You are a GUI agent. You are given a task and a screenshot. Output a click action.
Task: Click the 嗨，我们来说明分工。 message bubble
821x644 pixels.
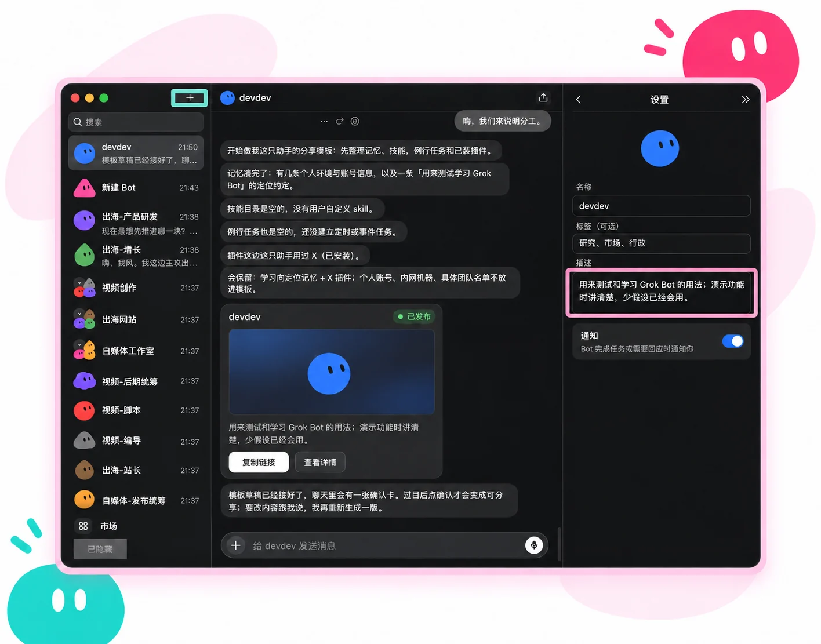pos(503,121)
